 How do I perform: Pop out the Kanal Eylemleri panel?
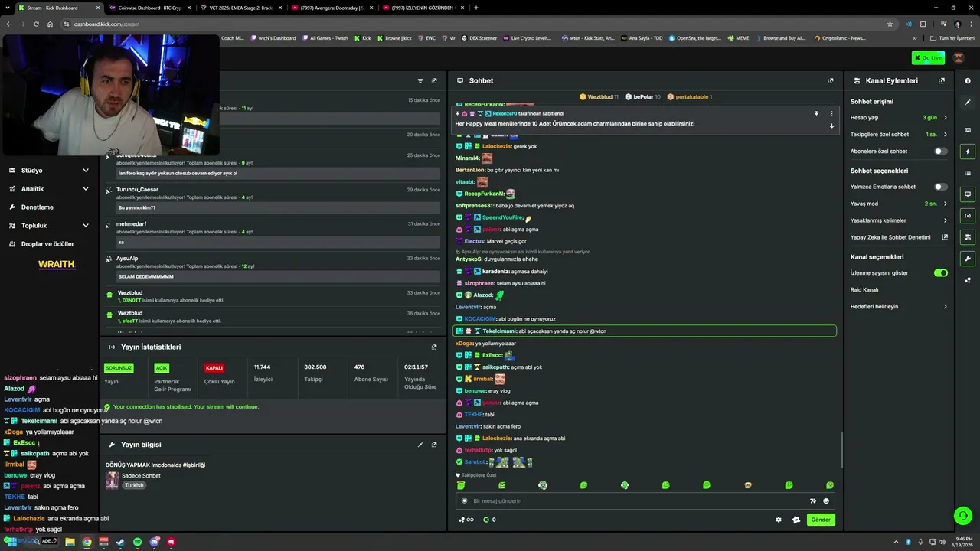(x=942, y=80)
